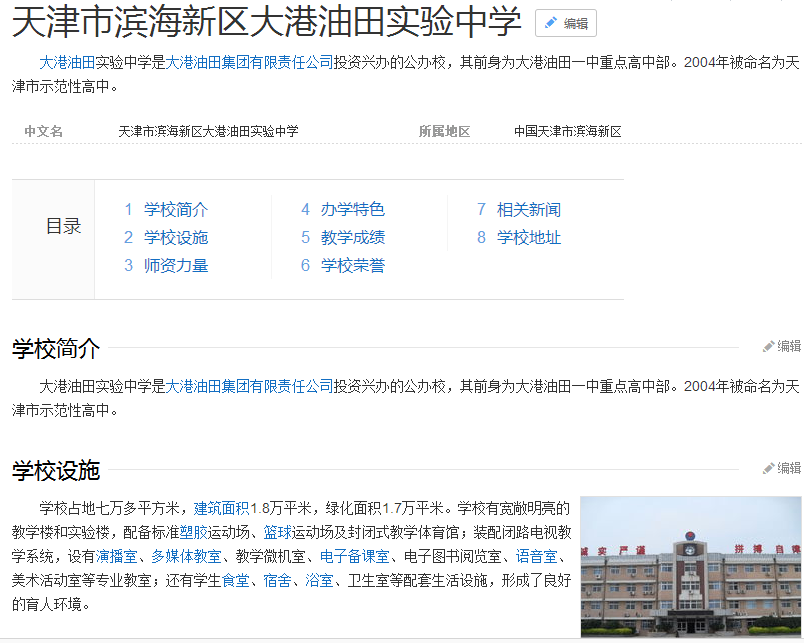View the school building photo

(691, 567)
